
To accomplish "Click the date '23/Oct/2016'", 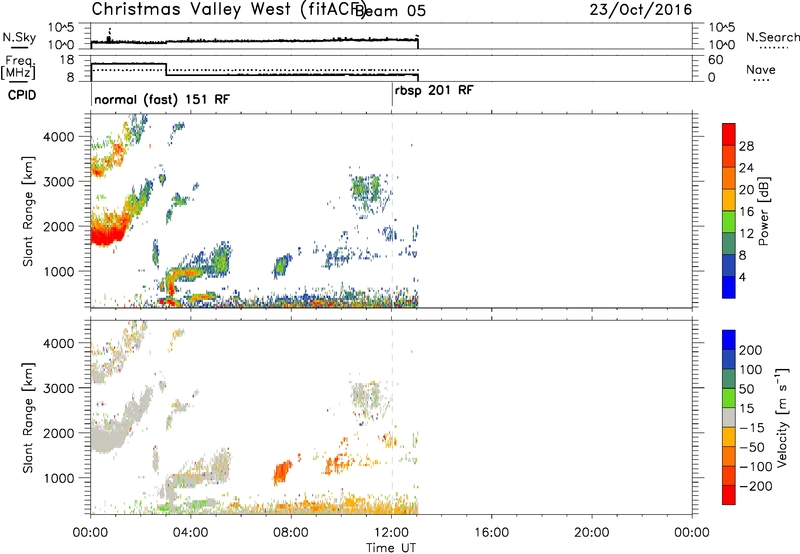I will pos(641,10).
